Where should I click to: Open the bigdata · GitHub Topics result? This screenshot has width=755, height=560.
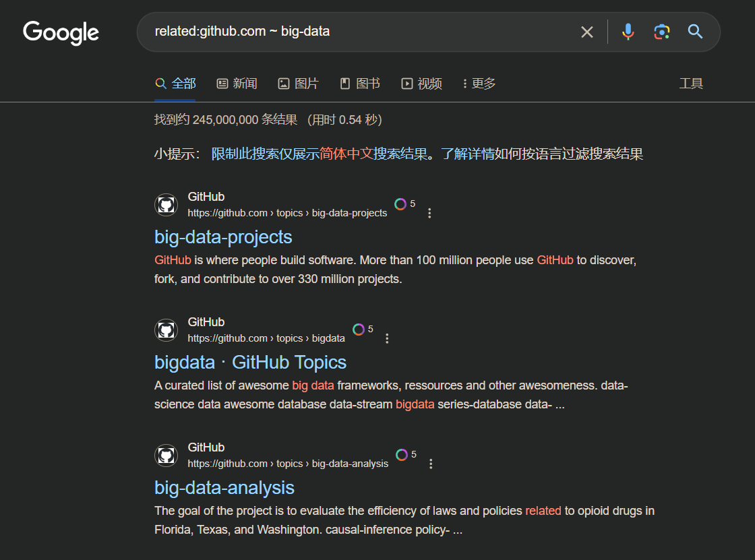(x=250, y=363)
